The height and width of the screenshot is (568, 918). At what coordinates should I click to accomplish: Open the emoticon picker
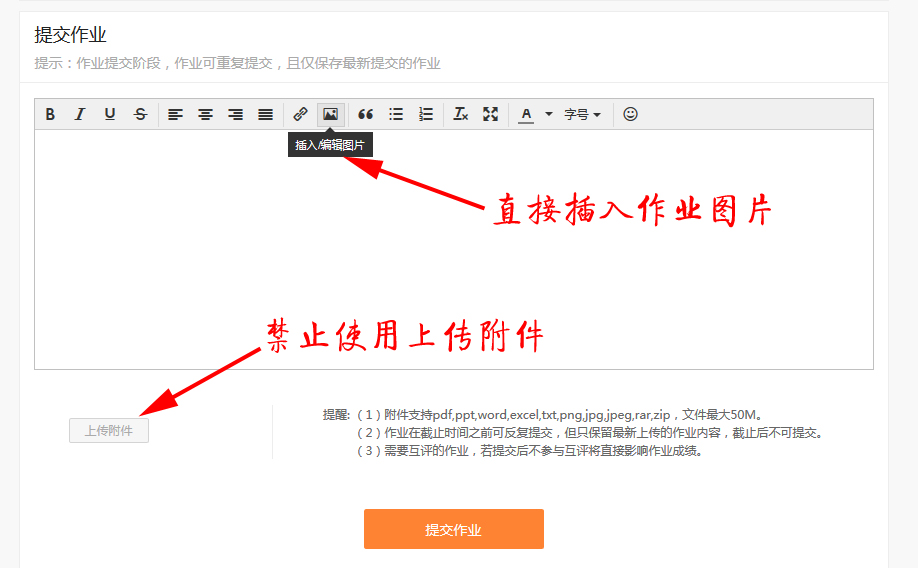[x=630, y=114]
